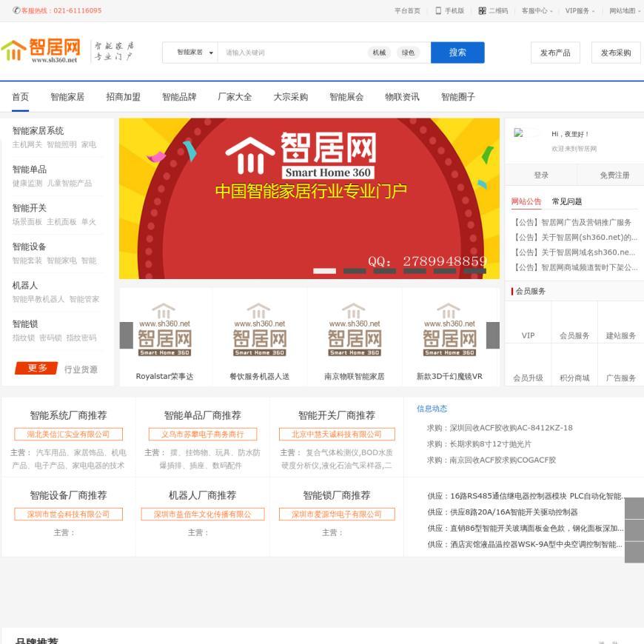Select the 首页 navigation tab
The width and height of the screenshot is (644, 644).
coord(20,97)
